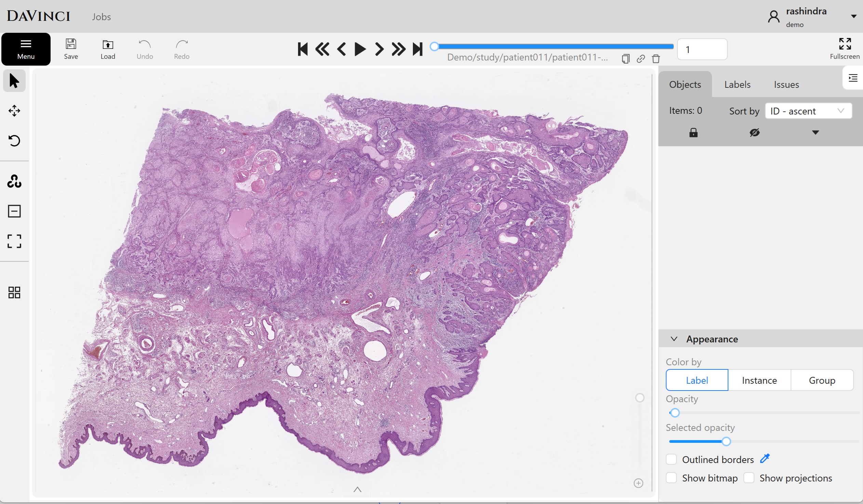
Task: Adjust the Selected opacity slider handle
Action: 726,442
